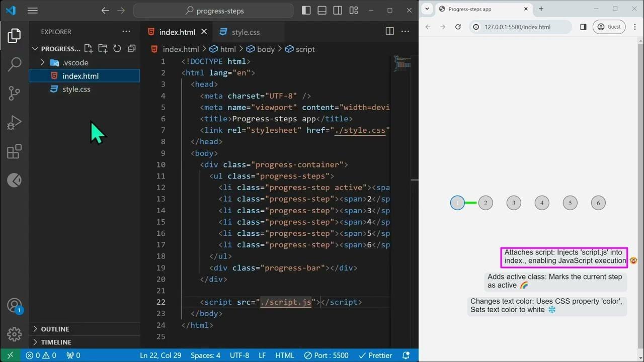
Task: Open the round gauge icon in activity bar
Action: [14, 180]
